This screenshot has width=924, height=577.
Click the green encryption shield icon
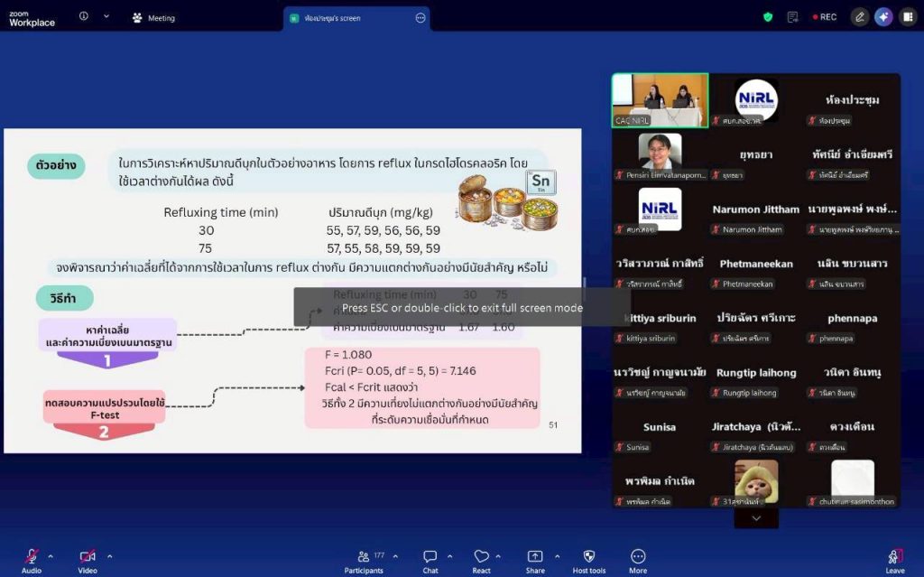pyautogui.click(x=768, y=17)
